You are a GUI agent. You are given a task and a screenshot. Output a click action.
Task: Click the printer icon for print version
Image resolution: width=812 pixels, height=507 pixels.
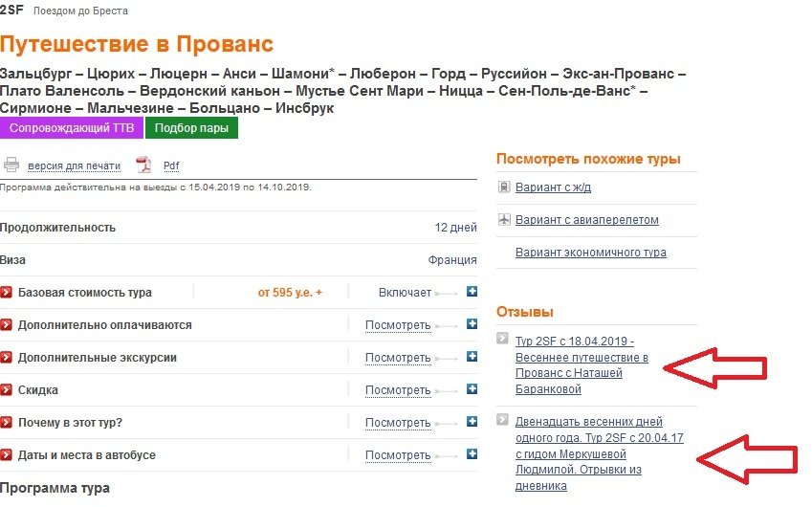point(11,165)
